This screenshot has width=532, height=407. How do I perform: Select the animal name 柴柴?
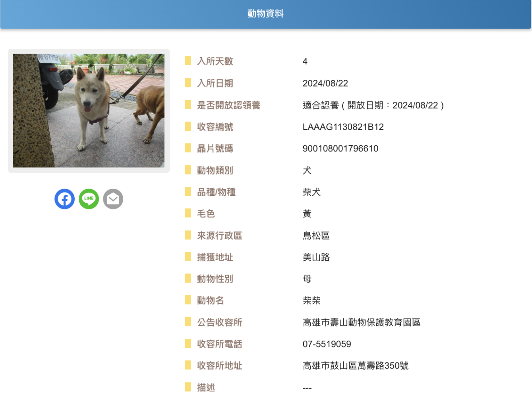311,300
